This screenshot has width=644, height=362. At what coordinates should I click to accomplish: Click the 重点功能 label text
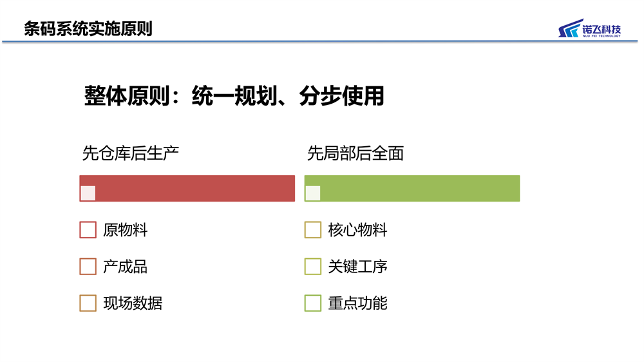pos(357,303)
